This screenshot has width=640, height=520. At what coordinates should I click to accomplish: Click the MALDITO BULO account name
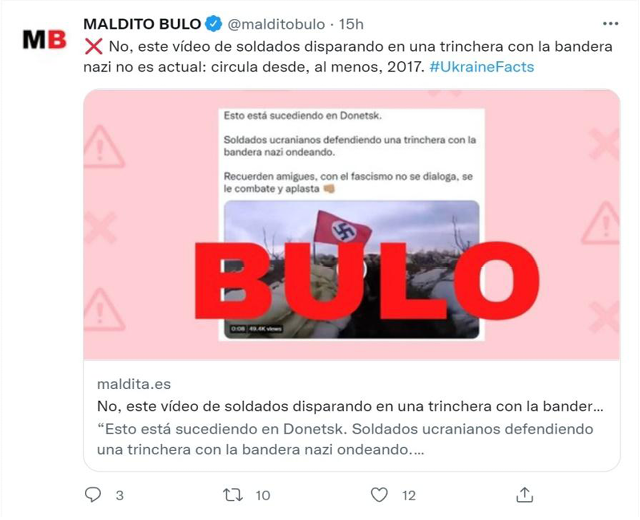[142, 24]
